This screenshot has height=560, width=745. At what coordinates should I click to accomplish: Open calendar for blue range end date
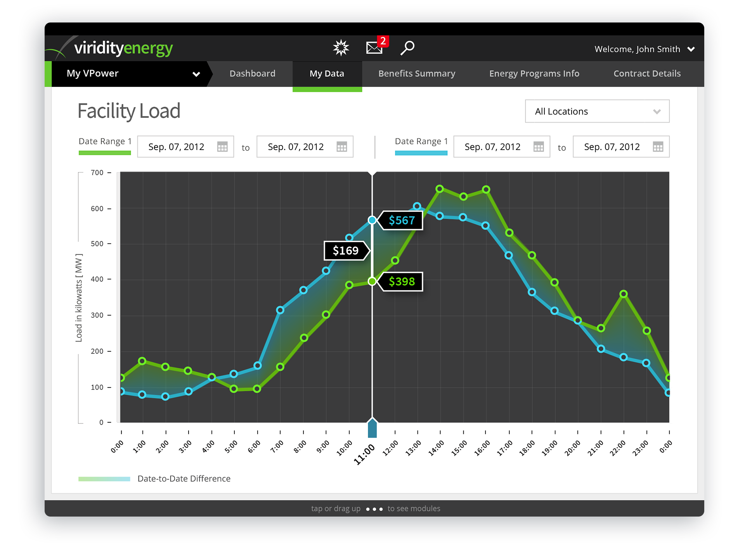(658, 147)
